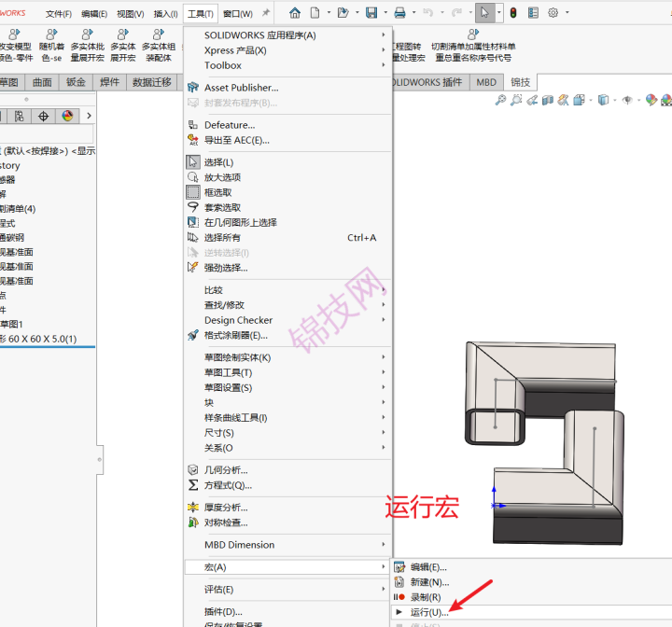The image size is (672, 627).
Task: Expand the View Orientation dropdown arrow
Action: coord(591,101)
